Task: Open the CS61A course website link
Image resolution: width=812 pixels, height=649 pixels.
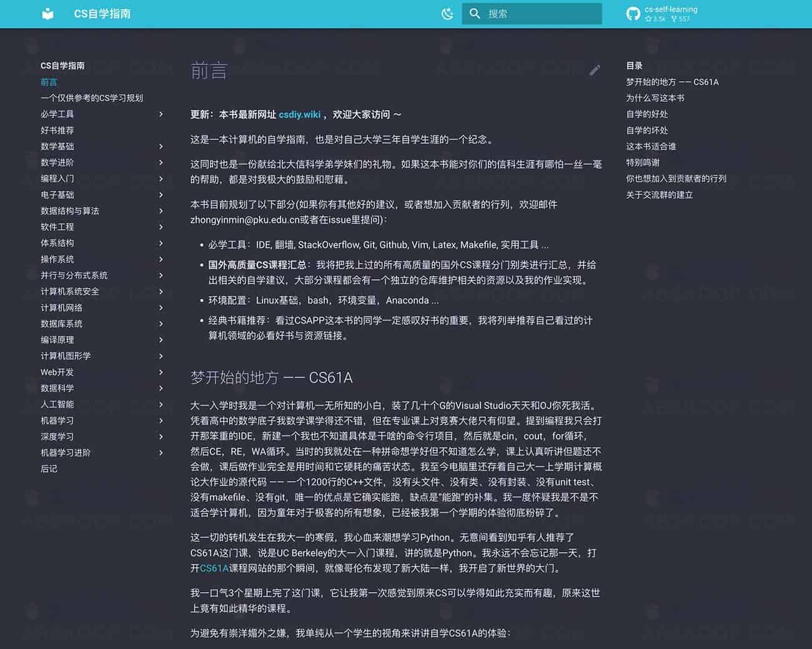Action: [x=214, y=568]
